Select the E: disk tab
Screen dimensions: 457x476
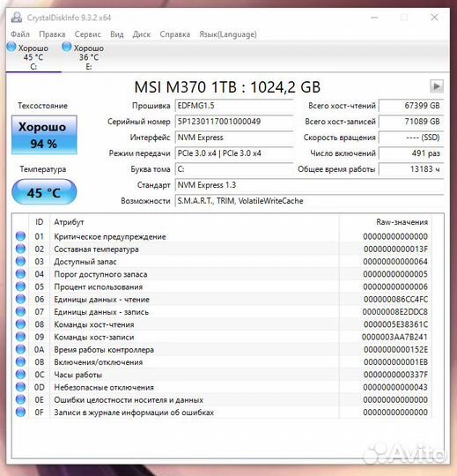(x=89, y=57)
